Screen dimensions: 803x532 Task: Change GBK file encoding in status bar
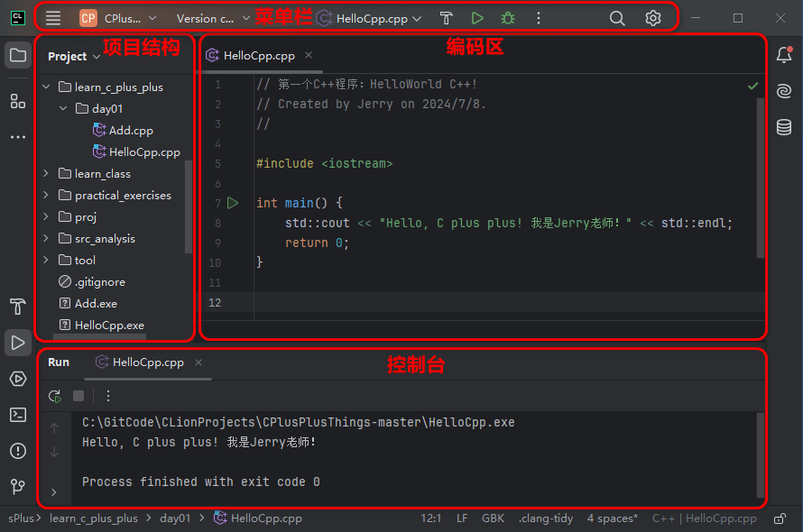pos(493,518)
